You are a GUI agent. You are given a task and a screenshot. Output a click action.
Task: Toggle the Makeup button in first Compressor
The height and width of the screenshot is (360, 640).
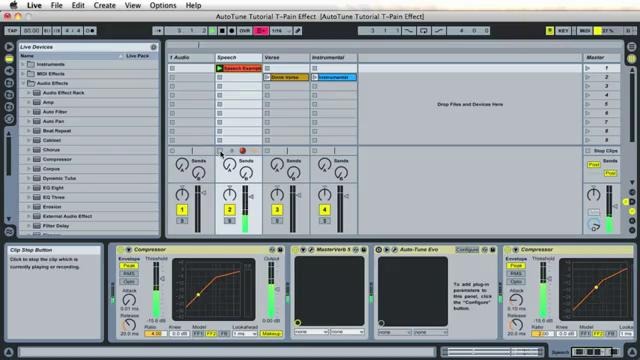pos(271,333)
